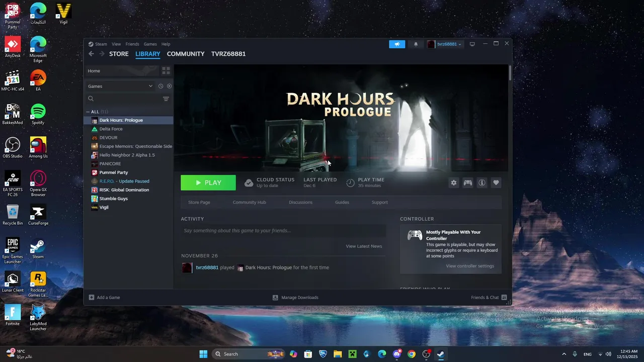Open the Guides link
The width and height of the screenshot is (644, 362).
pyautogui.click(x=342, y=202)
